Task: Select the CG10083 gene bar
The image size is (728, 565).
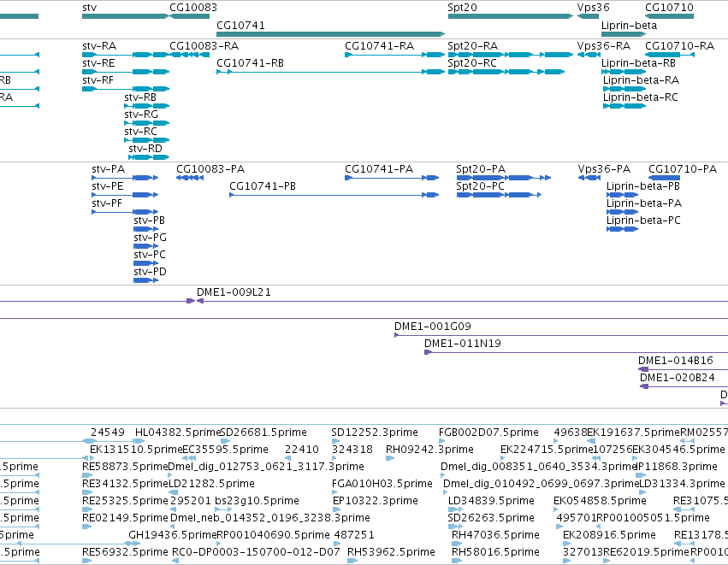Action: tap(189, 16)
